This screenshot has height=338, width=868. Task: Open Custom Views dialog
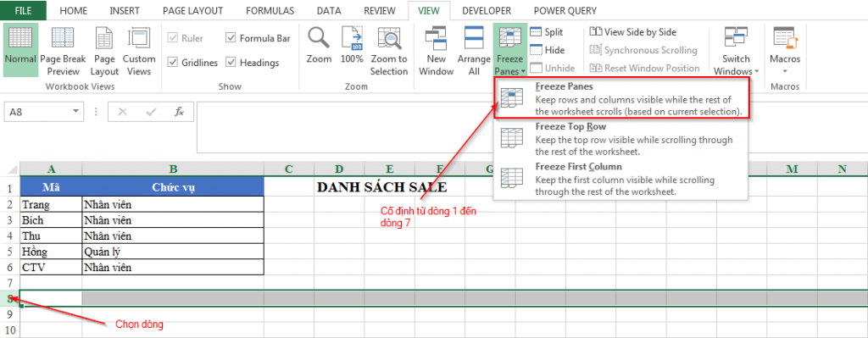point(139,50)
